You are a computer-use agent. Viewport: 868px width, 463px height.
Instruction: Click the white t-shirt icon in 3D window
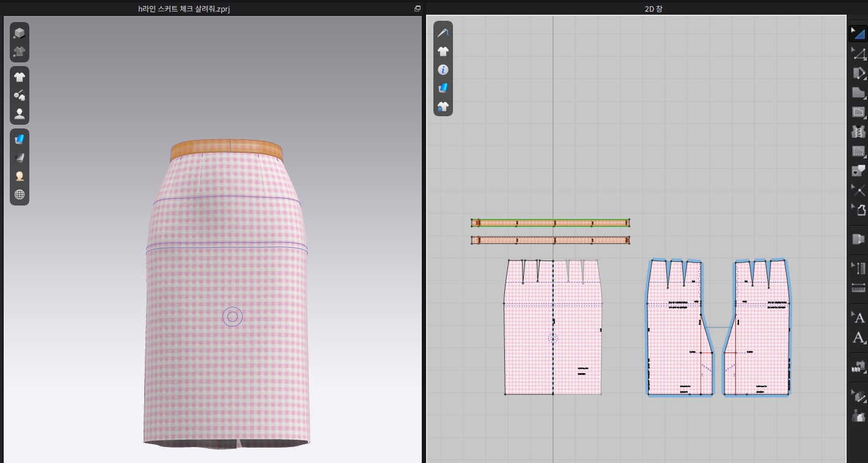[20, 77]
